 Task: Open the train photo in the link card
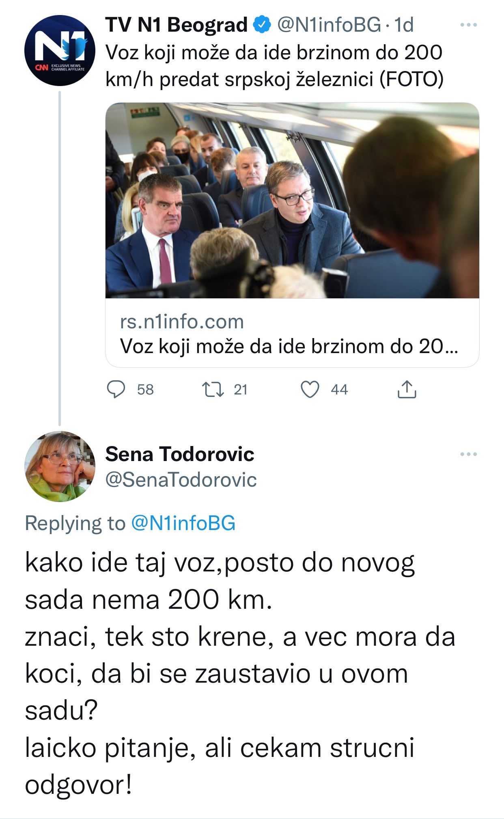[x=292, y=200]
